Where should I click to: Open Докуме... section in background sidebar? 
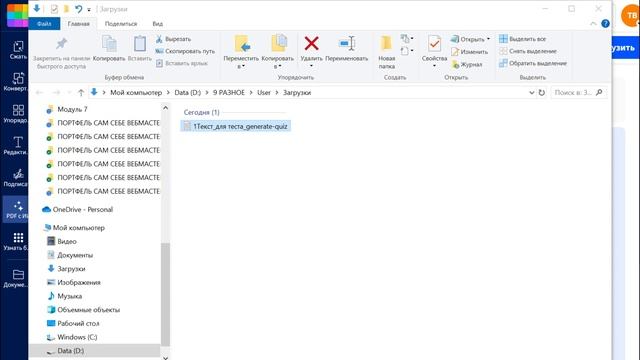click(16, 278)
